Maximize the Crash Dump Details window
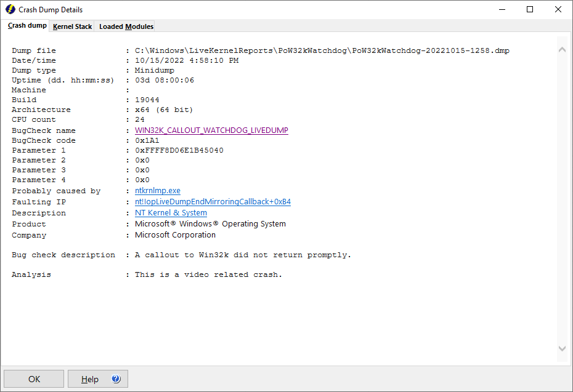Viewport: 573px width, 392px height. click(x=530, y=9)
